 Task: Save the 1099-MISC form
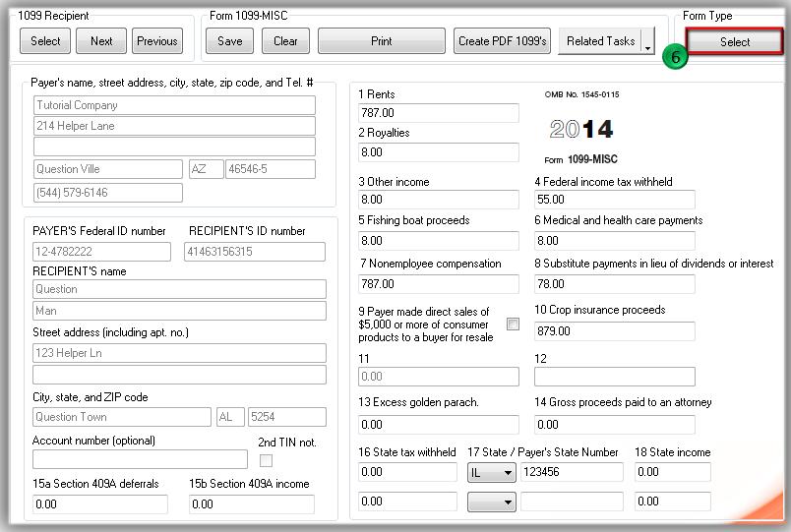pos(229,41)
